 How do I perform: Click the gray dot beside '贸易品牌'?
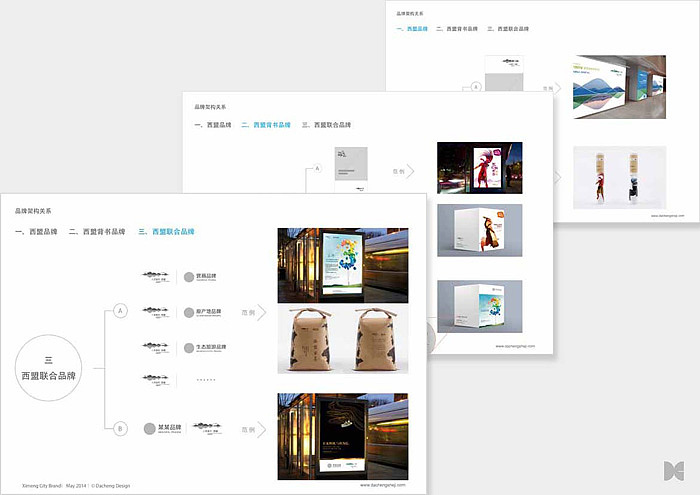coord(189,277)
